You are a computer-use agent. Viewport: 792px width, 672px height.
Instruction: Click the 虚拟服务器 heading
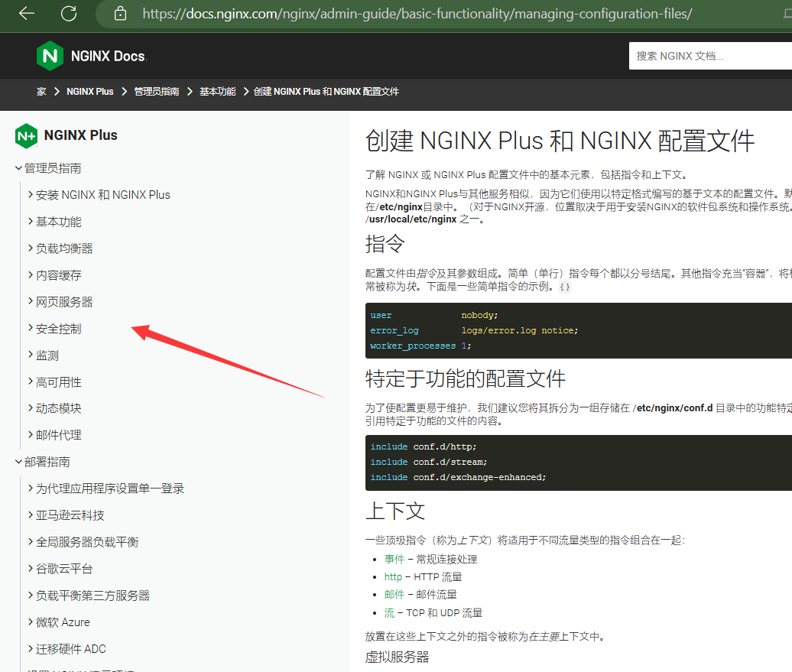(397, 657)
